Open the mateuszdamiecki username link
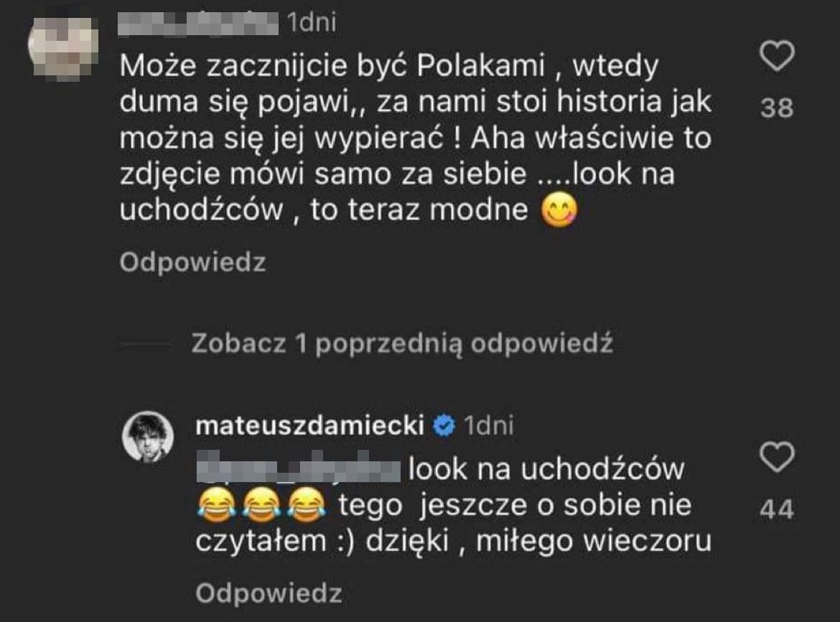This screenshot has width=840, height=622. pos(311,425)
